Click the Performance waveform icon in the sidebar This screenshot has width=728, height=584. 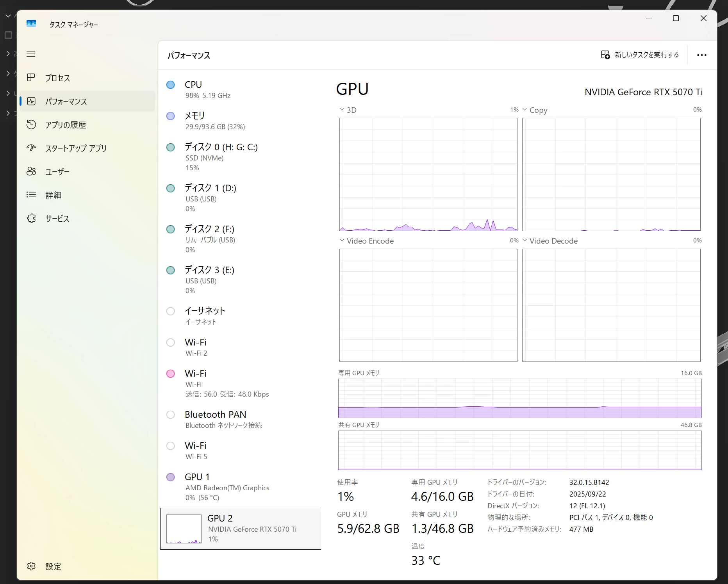point(31,101)
